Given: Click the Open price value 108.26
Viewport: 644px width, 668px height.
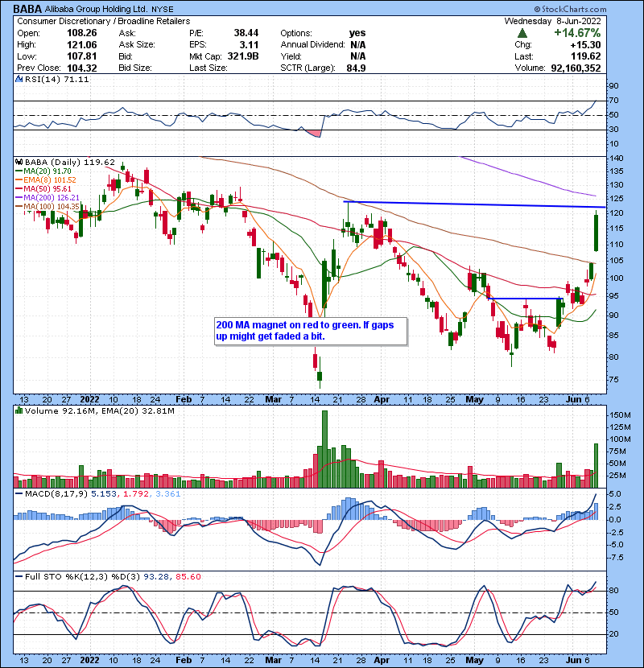Looking at the screenshot, I should (x=82, y=33).
